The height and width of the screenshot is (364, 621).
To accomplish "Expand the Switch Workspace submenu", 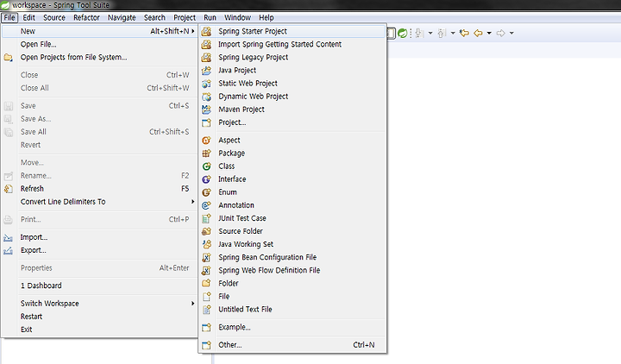I will coord(99,304).
